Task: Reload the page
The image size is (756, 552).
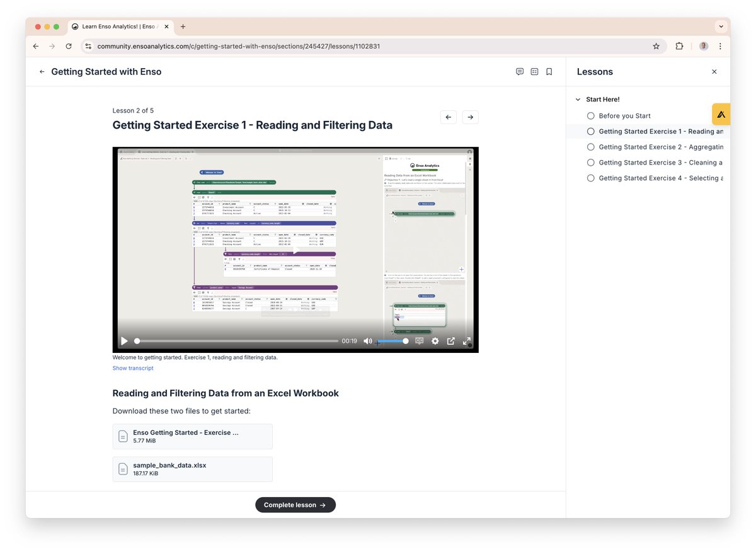Action: 69,46
